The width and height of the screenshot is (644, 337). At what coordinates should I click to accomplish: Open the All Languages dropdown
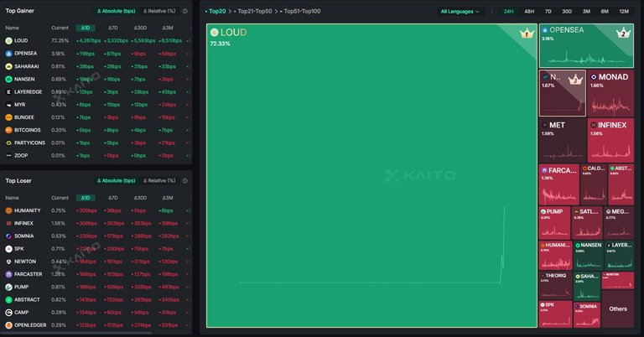(460, 12)
